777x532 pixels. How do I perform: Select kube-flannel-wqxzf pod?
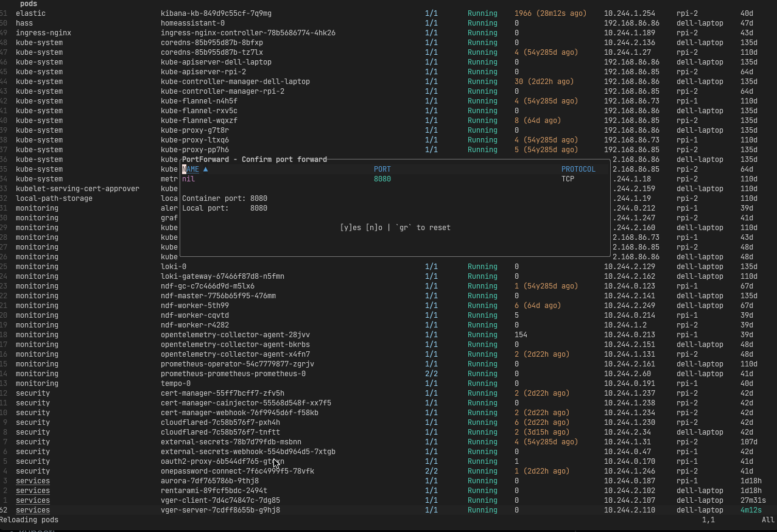pyautogui.click(x=199, y=121)
